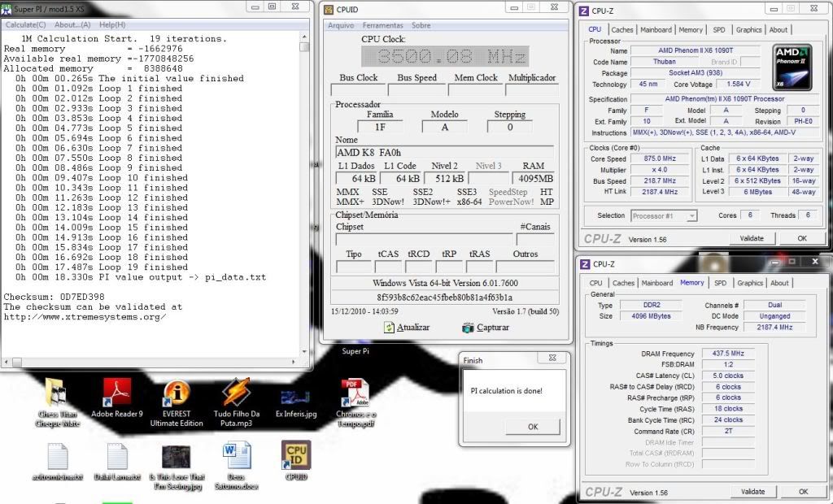Open the About...(A) menu in Super PI
Image resolution: width=833 pixels, height=504 pixels.
coord(72,24)
